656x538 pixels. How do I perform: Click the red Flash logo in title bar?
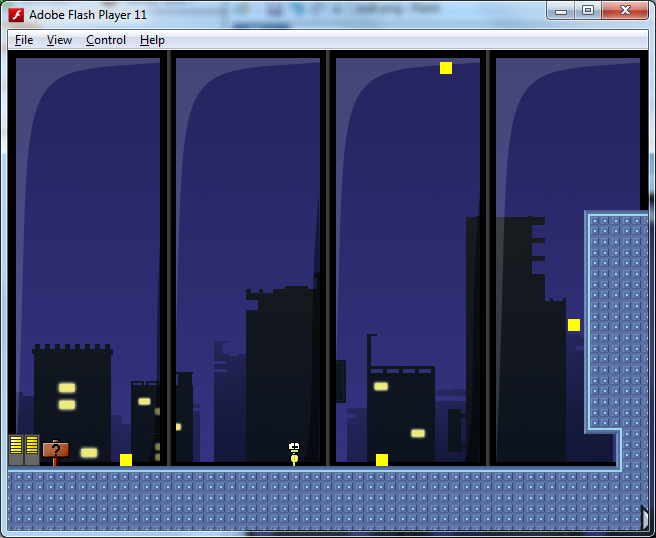[16, 14]
